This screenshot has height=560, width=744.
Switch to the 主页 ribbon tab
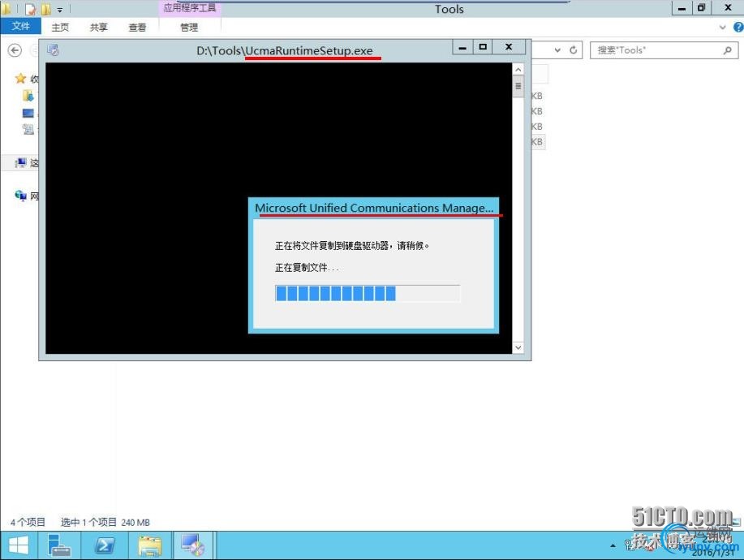coord(60,28)
